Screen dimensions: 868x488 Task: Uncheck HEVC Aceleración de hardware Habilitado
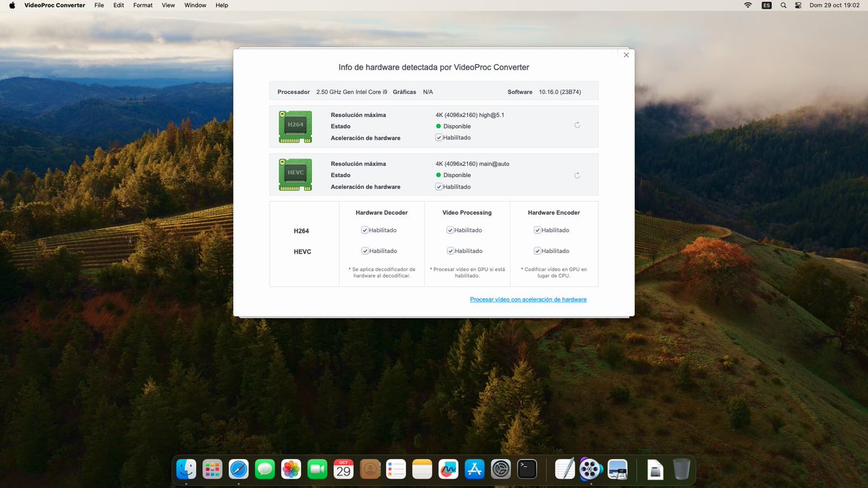(x=438, y=187)
